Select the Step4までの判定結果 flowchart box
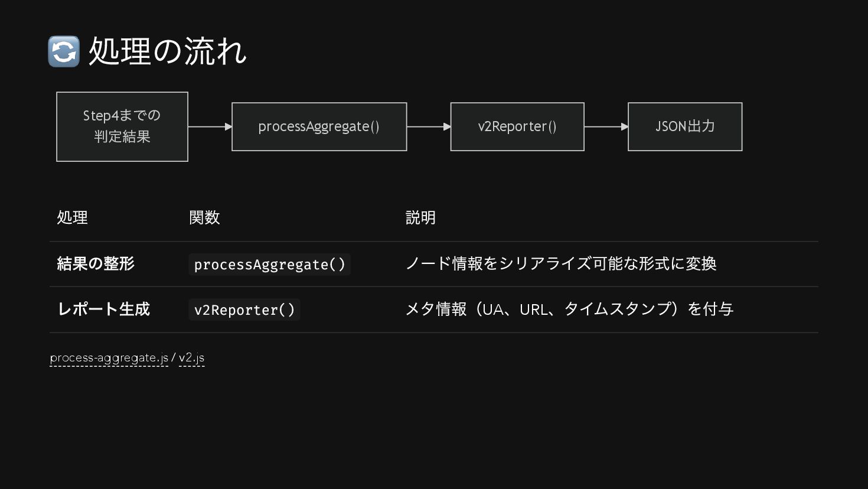Viewport: 868px width, 489px height. tap(122, 126)
